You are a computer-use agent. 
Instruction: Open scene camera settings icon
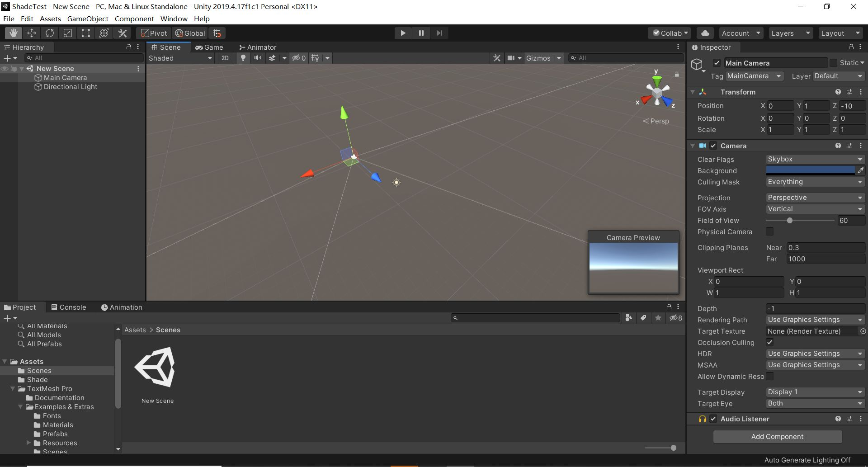[x=511, y=58]
